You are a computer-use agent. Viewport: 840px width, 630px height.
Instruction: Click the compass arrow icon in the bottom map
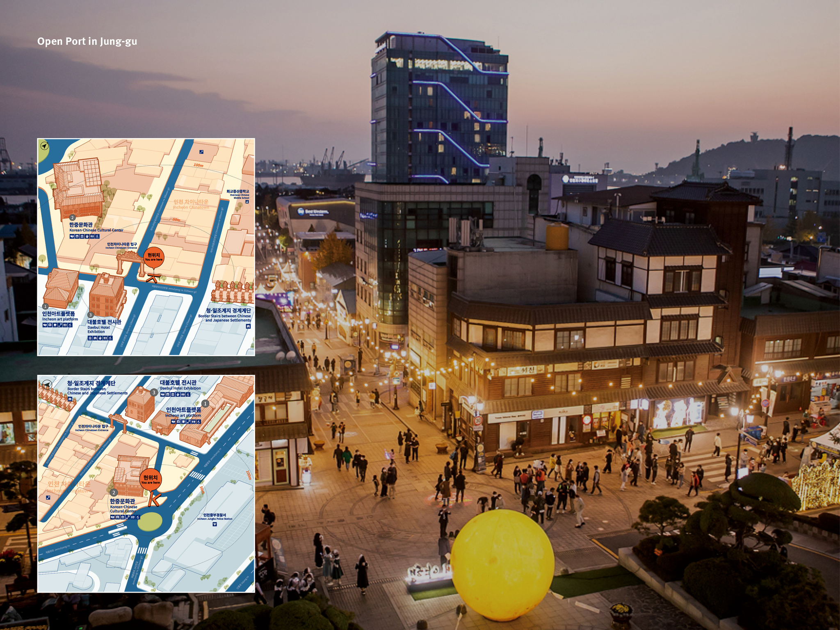coord(47,384)
